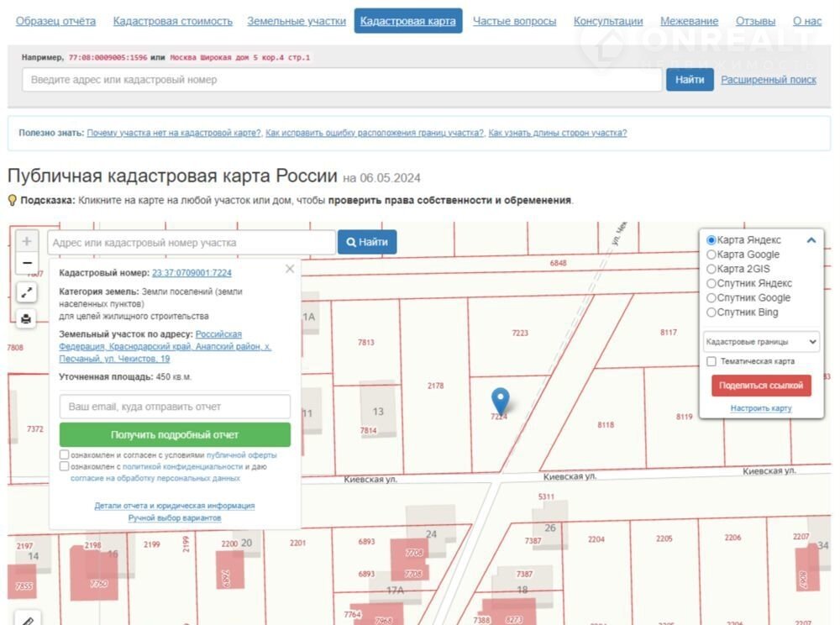Open the Расширенный поиск link

click(768, 80)
